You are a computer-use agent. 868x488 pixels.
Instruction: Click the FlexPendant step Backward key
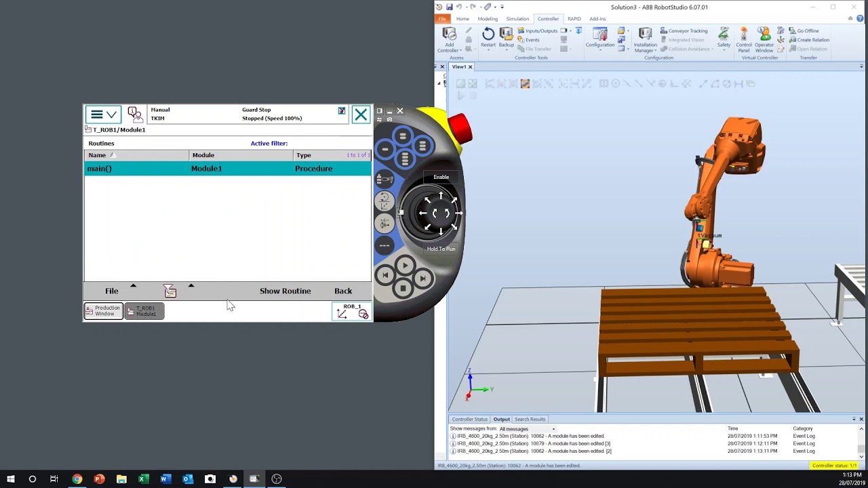(x=385, y=275)
